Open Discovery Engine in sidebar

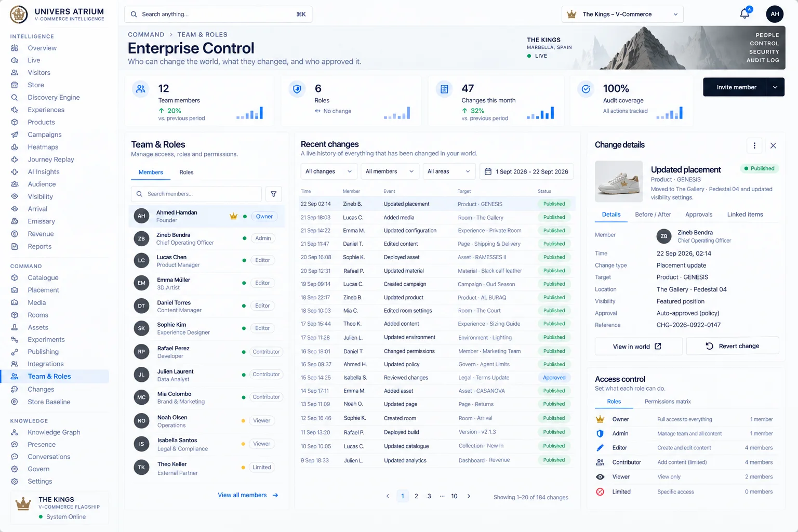[54, 97]
